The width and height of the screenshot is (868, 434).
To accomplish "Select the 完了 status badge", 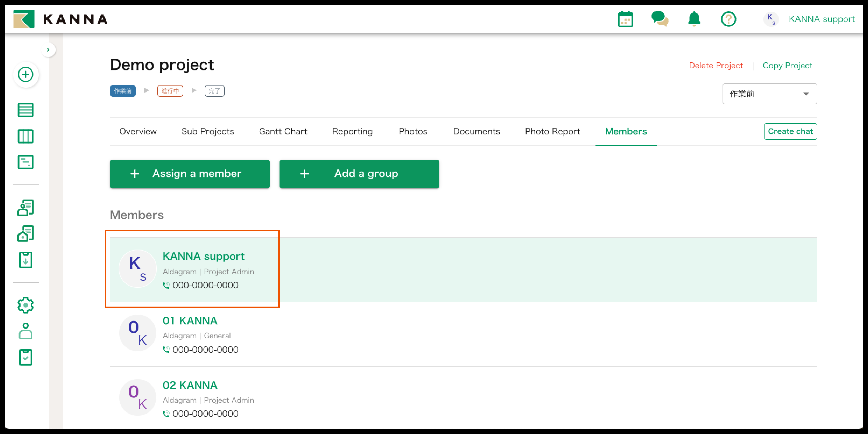I will pyautogui.click(x=214, y=91).
